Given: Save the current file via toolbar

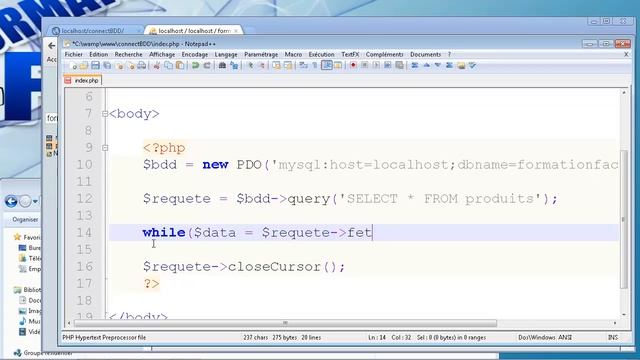Looking at the screenshot, I should (x=95, y=65).
